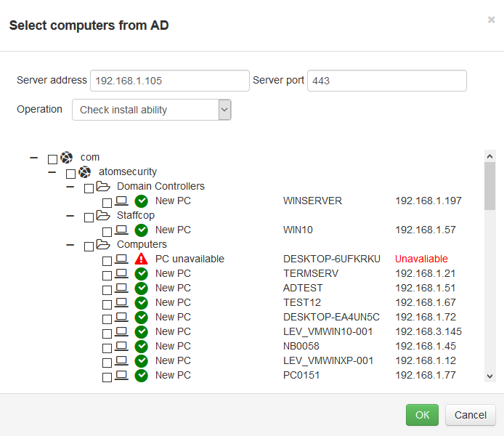Click the globe icon next to com
504x436 pixels.
tap(67, 158)
